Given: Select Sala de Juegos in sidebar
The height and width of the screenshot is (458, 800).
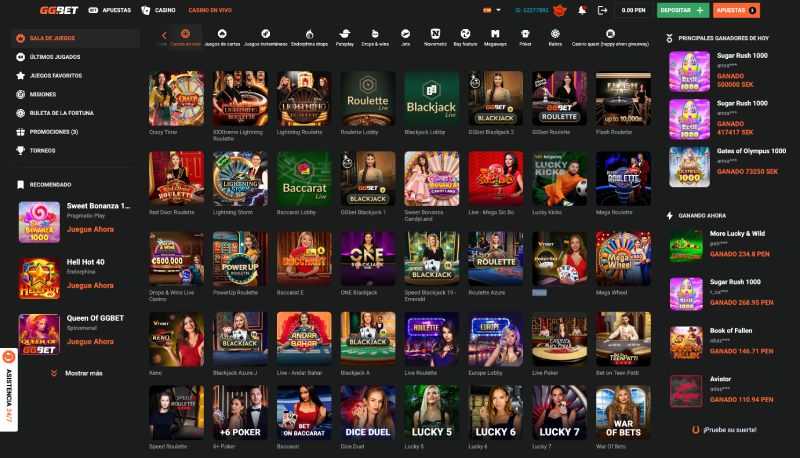Looking at the screenshot, I should click(76, 38).
